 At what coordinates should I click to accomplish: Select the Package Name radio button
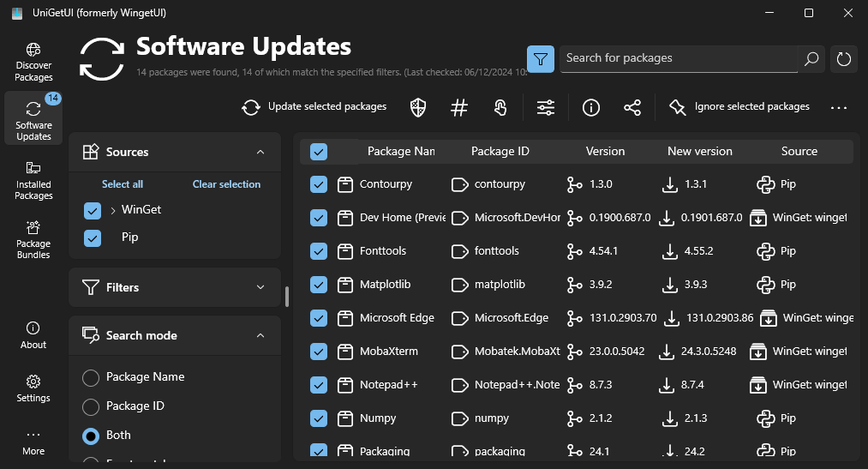[x=91, y=377]
